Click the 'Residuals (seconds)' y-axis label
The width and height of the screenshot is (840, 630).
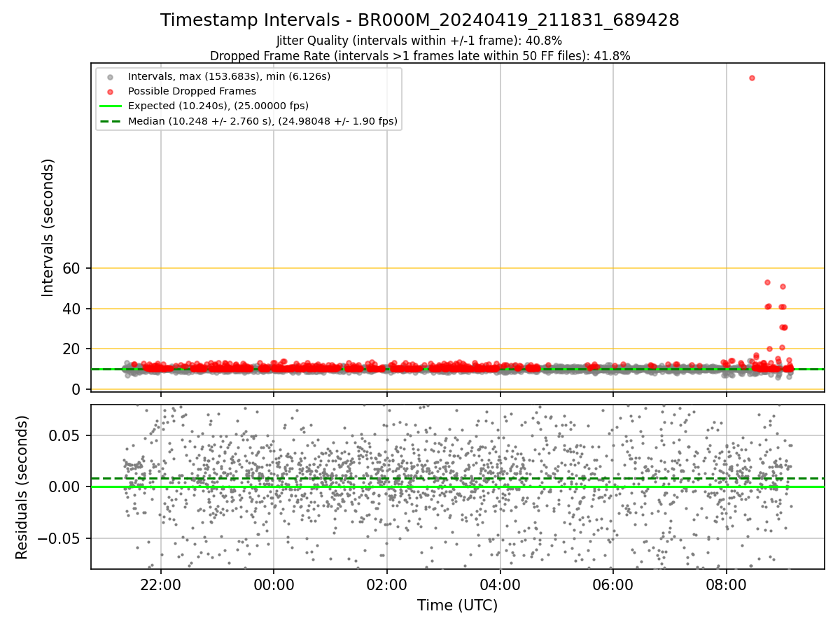(x=22, y=487)
